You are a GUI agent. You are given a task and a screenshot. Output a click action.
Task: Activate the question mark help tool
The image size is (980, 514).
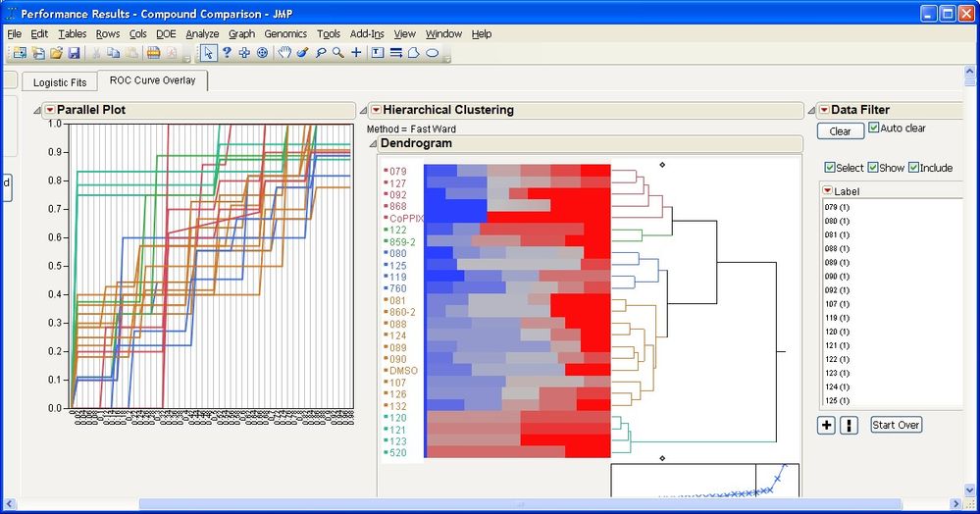click(x=227, y=53)
